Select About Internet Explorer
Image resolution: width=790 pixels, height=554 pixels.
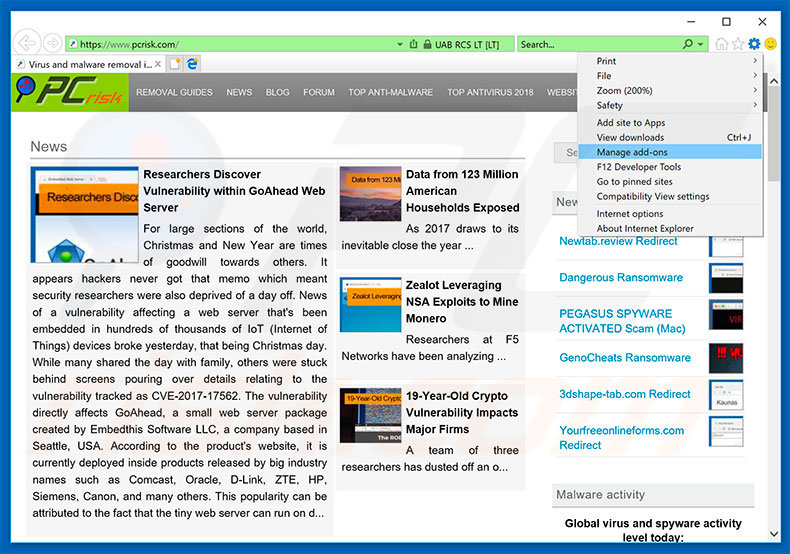(x=670, y=228)
